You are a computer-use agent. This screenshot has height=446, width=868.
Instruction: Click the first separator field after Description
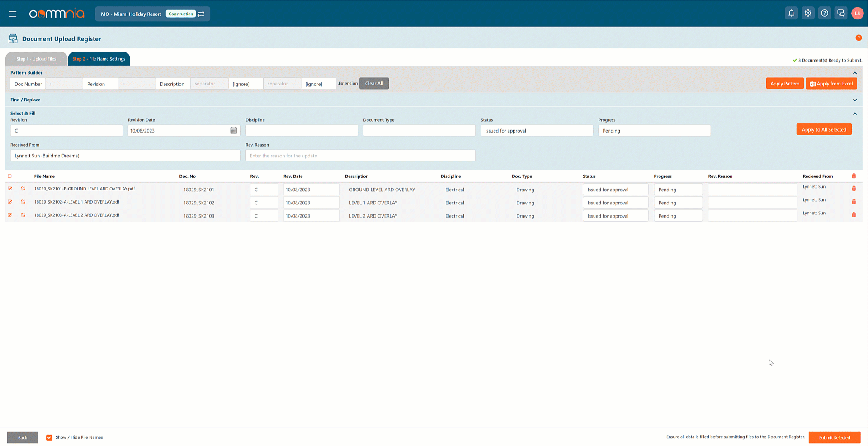coord(209,84)
